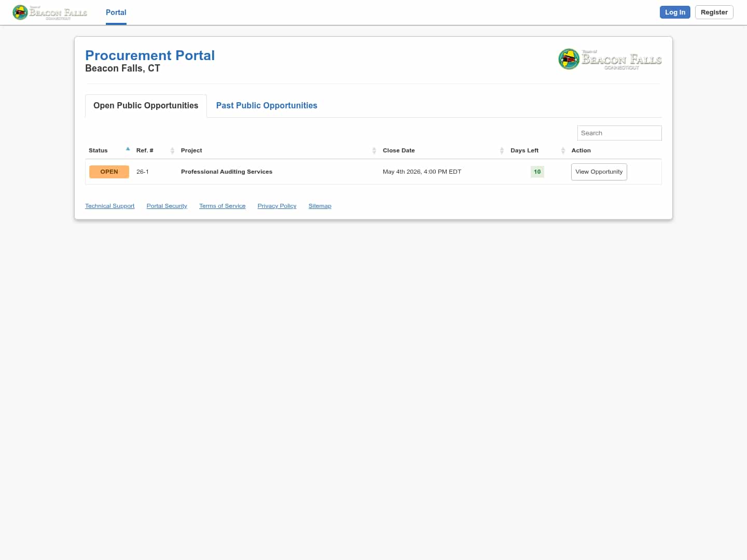Click the Beacon Falls logo in navbar
The width and height of the screenshot is (747, 560).
(50, 12)
